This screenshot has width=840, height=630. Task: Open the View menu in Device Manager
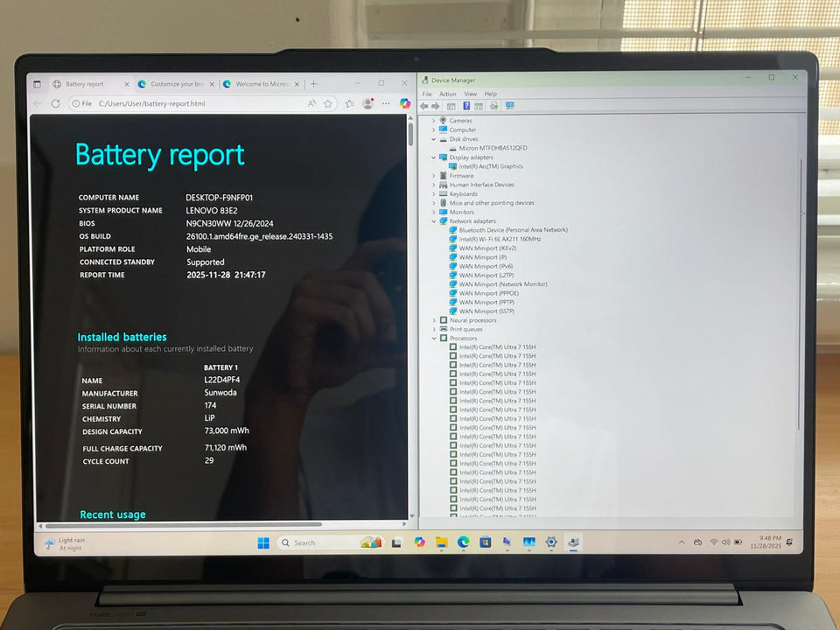coord(470,94)
